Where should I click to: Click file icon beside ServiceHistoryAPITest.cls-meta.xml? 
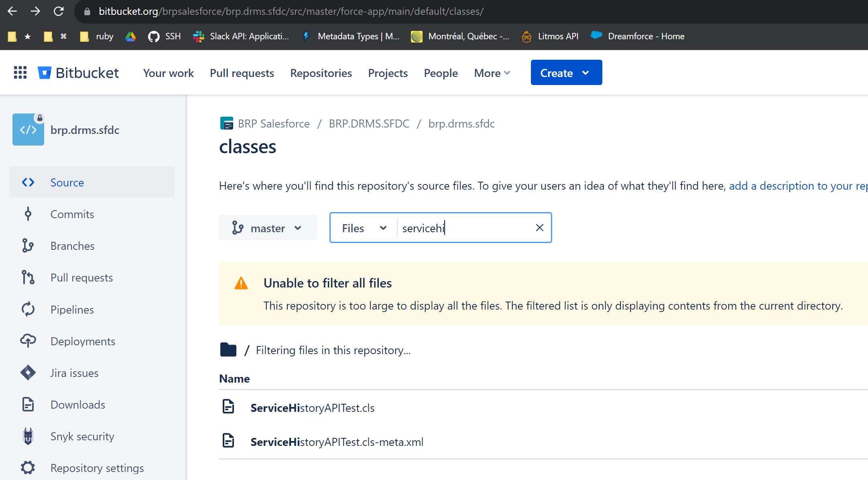[x=228, y=441]
